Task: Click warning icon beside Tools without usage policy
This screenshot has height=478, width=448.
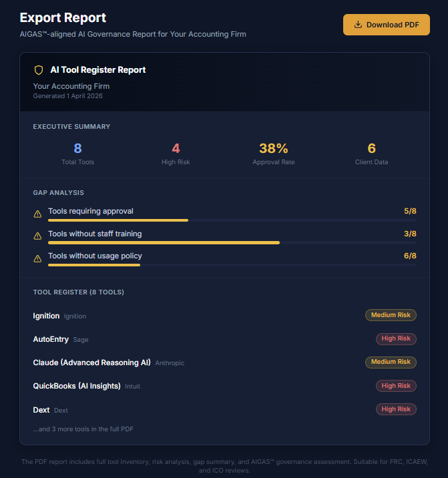Action: click(37, 258)
